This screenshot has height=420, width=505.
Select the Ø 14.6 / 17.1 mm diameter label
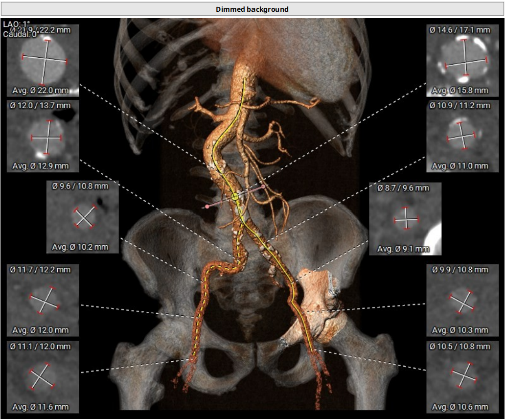pyautogui.click(x=459, y=30)
